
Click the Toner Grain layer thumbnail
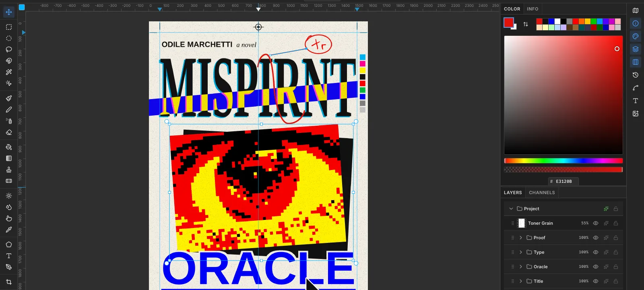pyautogui.click(x=522, y=223)
